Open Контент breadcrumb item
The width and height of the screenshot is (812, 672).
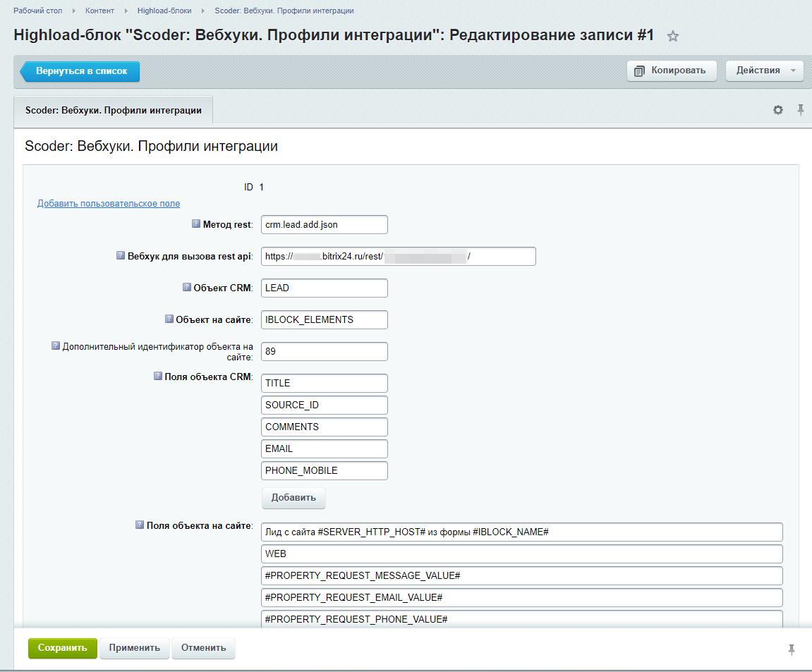(99, 11)
